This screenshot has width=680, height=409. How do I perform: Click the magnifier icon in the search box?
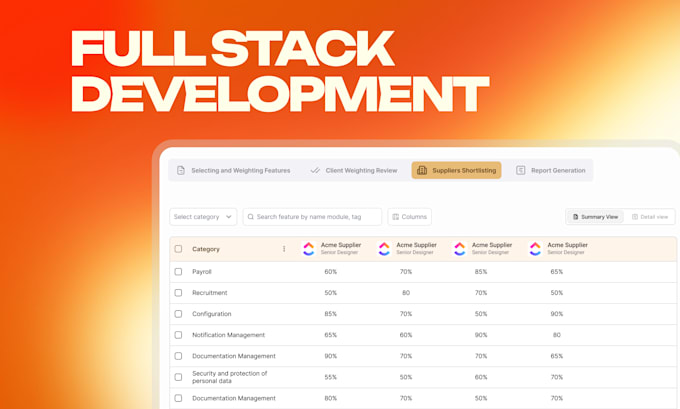pos(251,217)
